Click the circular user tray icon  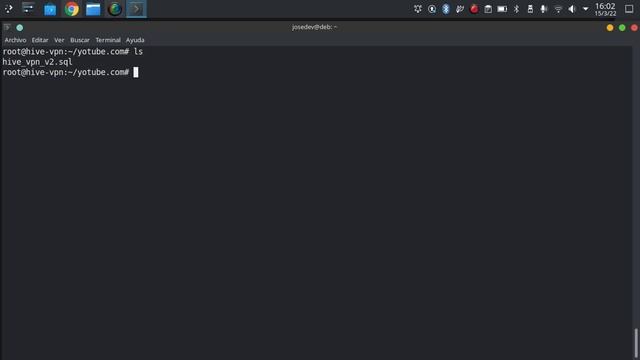[x=432, y=9]
